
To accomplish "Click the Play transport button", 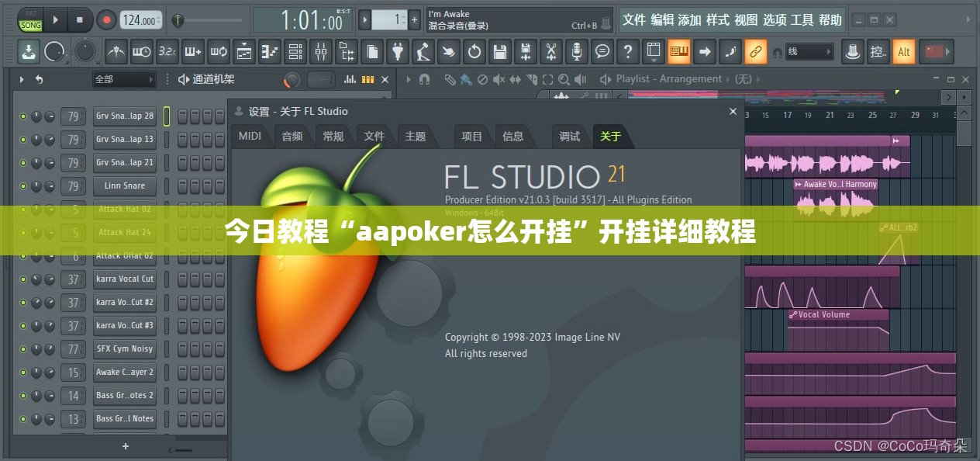I will tap(56, 20).
